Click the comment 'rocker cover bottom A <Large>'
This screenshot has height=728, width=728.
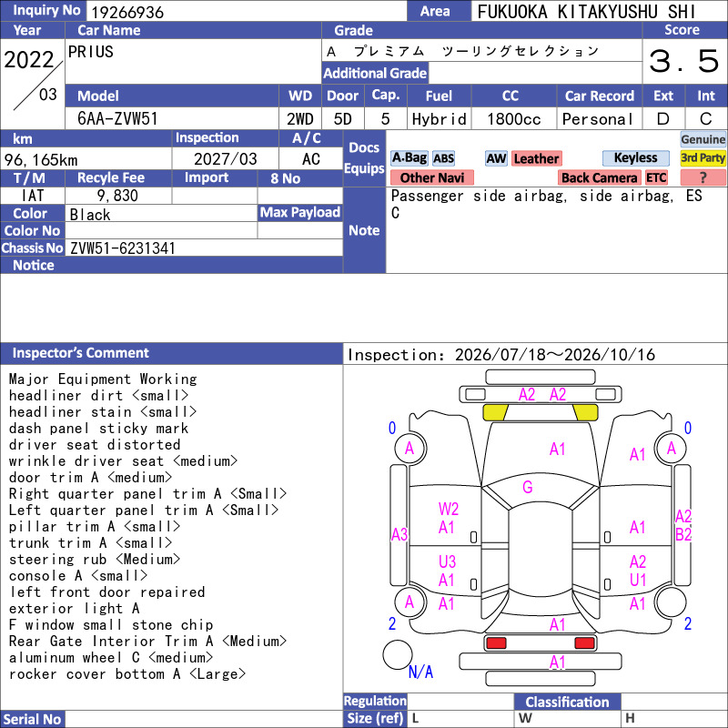(127, 674)
